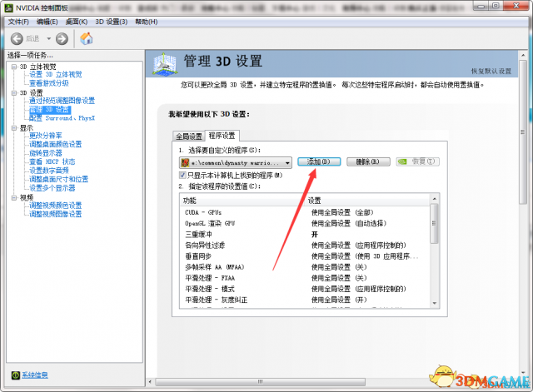
Task: Click the 删除 button
Action: [x=368, y=161]
